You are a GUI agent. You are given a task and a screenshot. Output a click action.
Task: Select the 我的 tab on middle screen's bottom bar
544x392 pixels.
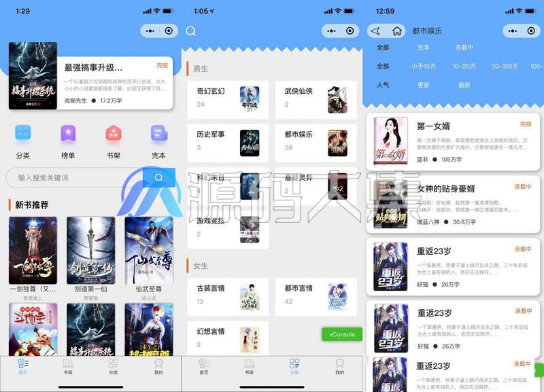tap(339, 366)
